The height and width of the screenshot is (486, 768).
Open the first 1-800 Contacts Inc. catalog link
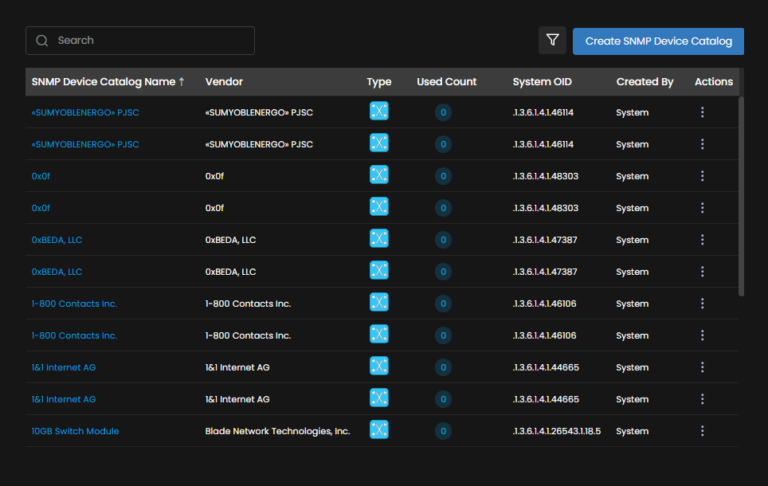coord(74,304)
